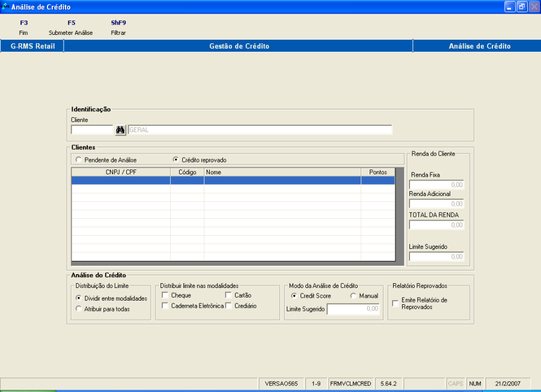Click the FRMVCLMCRED status bar entry

pyautogui.click(x=350, y=384)
